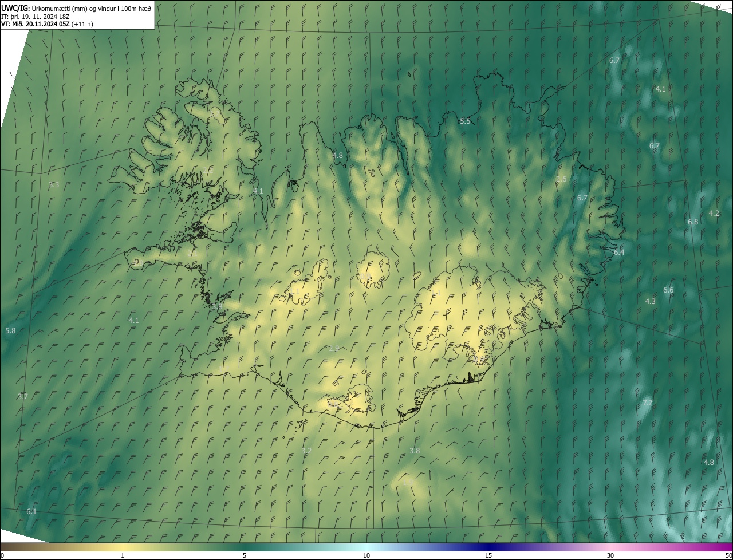
Task: Click the 'IT: þri. 19. 11. 2024 18Z' line
Action: coord(36,16)
